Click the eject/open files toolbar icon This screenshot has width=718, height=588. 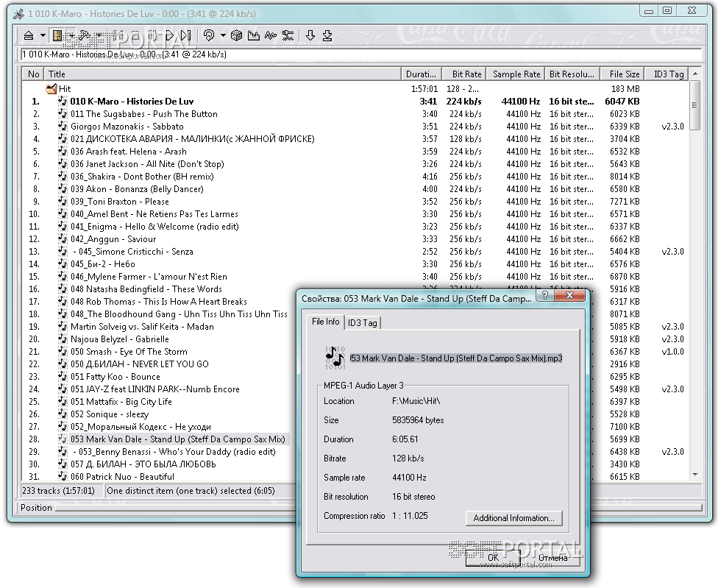tap(29, 35)
